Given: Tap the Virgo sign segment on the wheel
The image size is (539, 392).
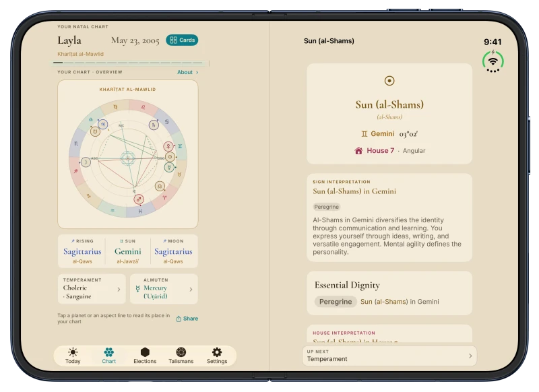Looking at the screenshot, I should point(115,107).
